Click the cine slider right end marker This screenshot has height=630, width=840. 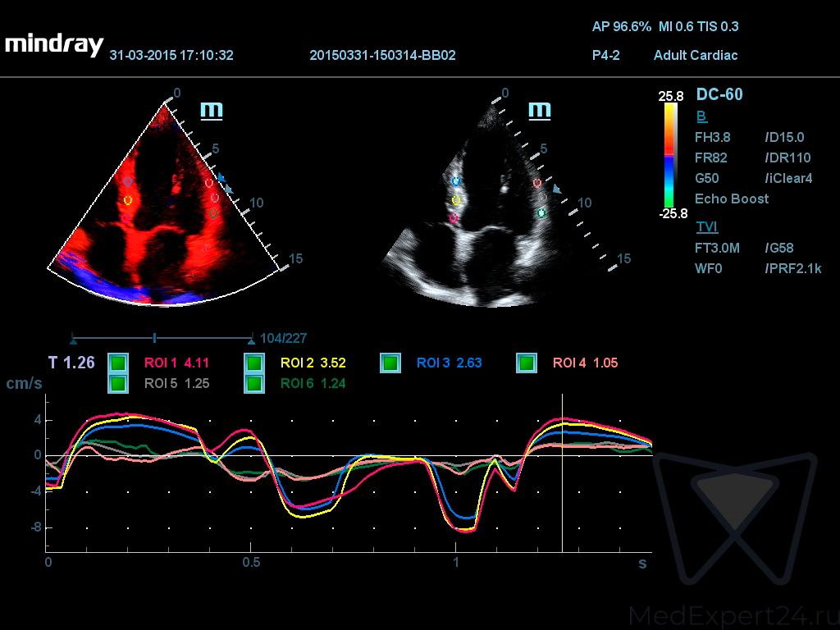tap(251, 339)
